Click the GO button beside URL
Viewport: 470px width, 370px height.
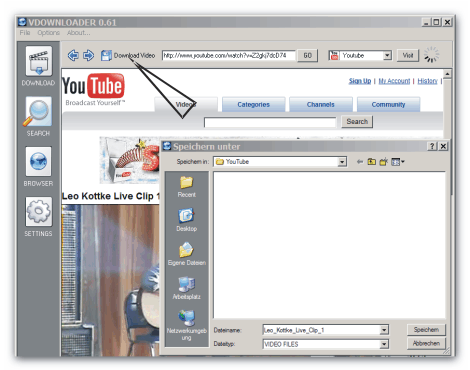307,55
